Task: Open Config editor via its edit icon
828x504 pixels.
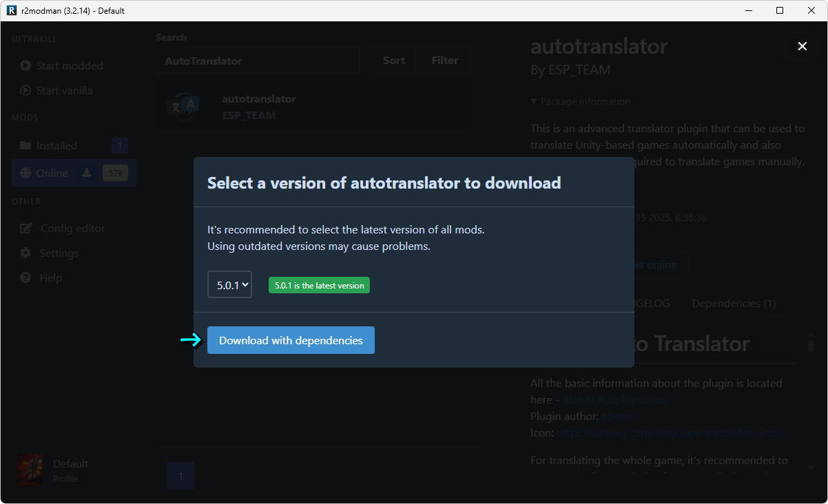Action: 25,228
